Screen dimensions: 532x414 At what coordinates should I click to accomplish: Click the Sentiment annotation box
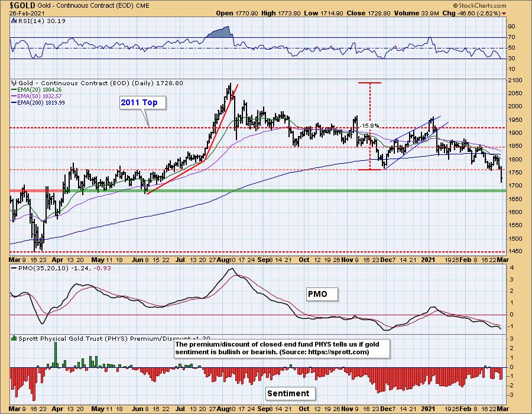pos(290,393)
